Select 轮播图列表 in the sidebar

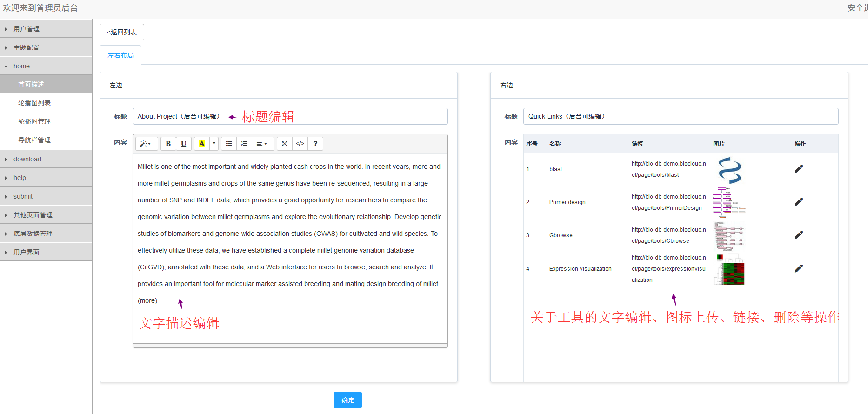coord(34,103)
